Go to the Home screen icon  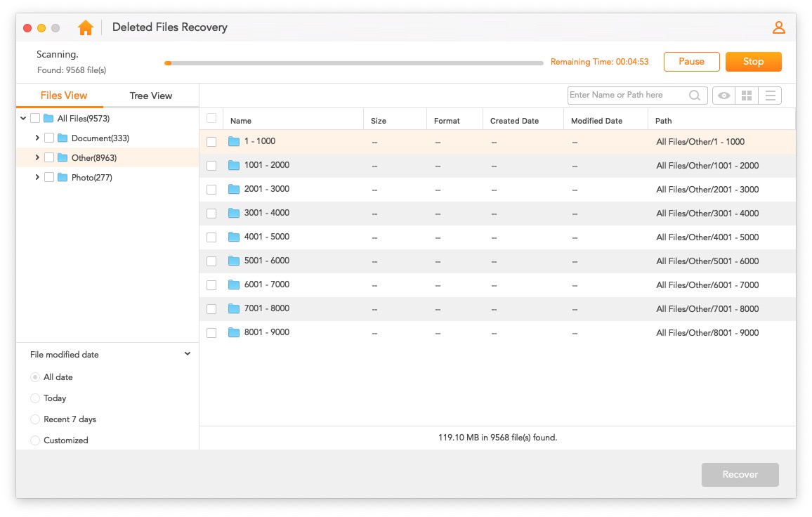tap(86, 27)
